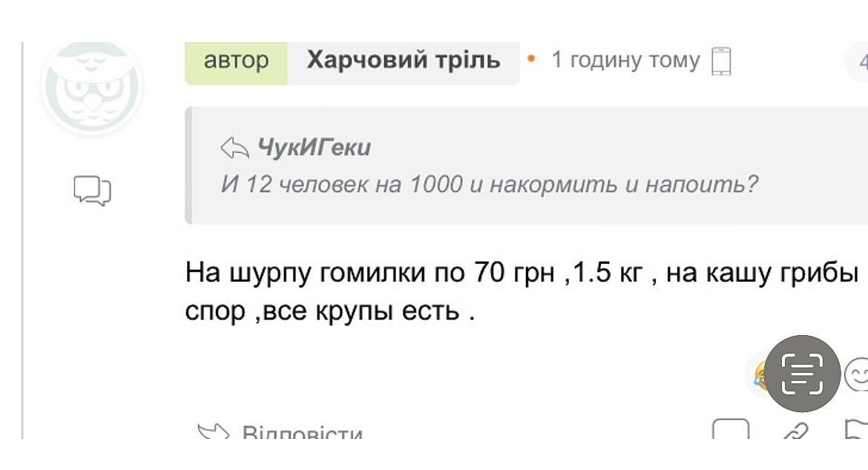Viewport: 868px width, 470px height.
Task: Click the comment rating counter showing 4
Action: [861, 62]
